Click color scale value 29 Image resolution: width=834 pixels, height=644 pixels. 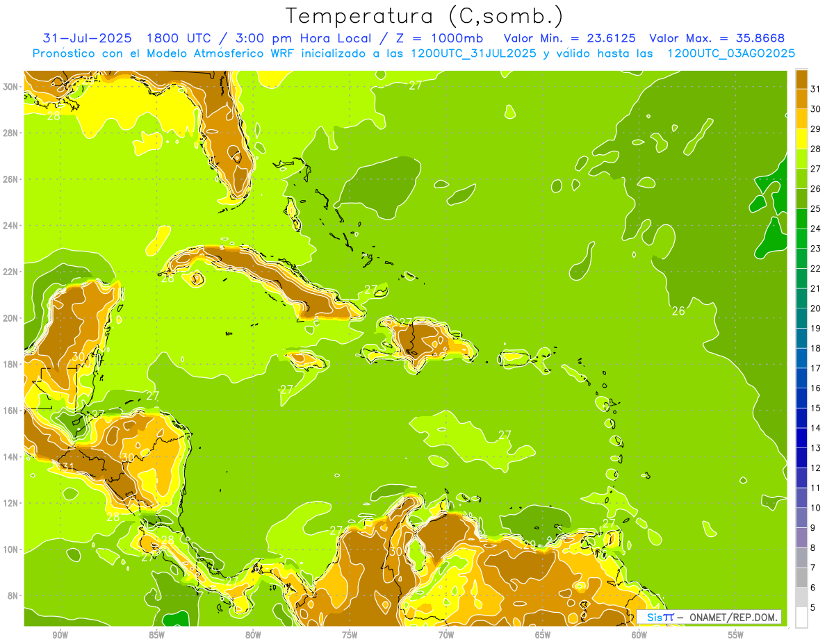coord(816,129)
